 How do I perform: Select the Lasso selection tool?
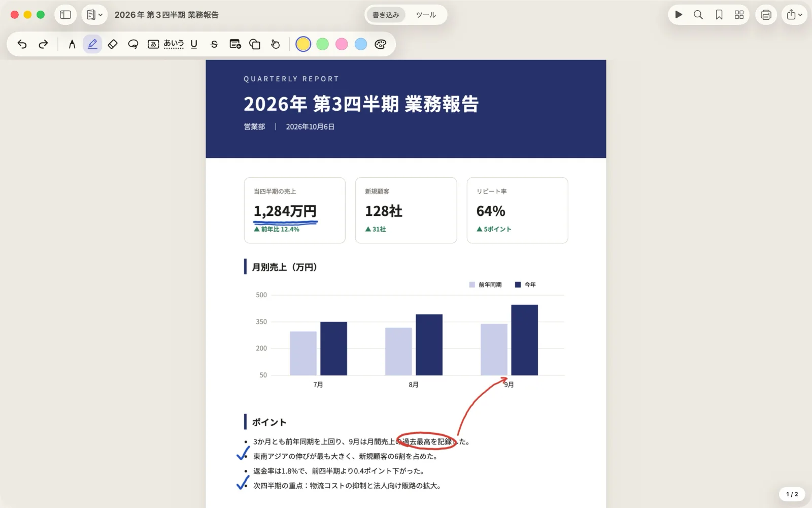pos(133,44)
